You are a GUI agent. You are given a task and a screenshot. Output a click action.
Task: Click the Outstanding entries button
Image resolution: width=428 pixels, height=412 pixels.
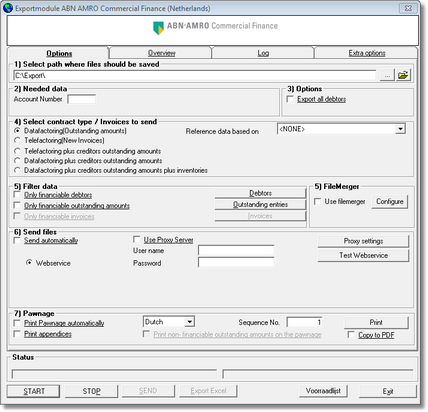pos(260,204)
